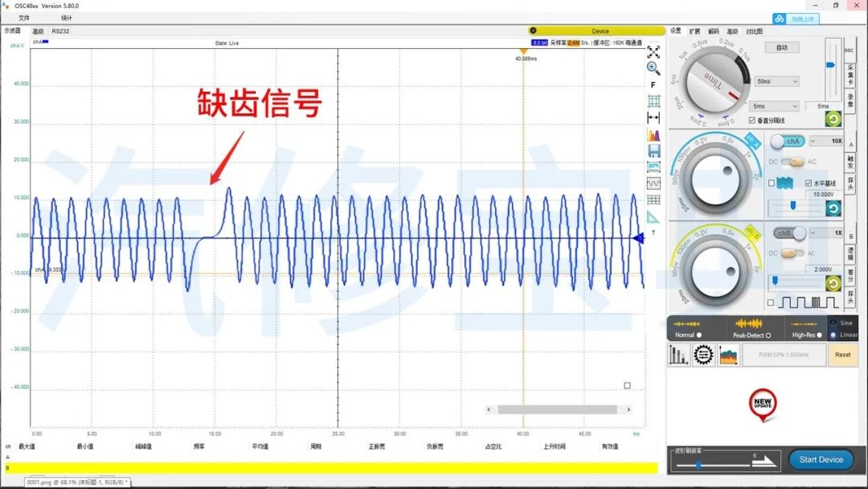Open the 扩展 settings tab

[x=694, y=31]
